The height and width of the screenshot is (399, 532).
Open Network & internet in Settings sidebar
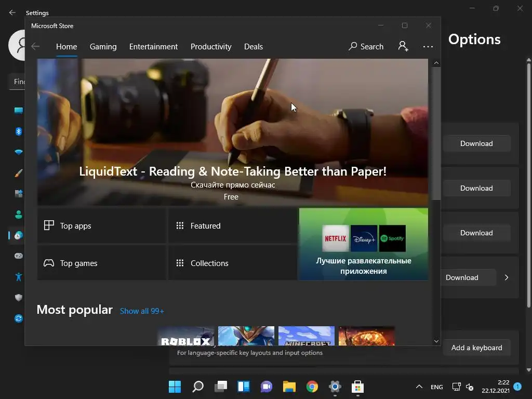tap(19, 152)
